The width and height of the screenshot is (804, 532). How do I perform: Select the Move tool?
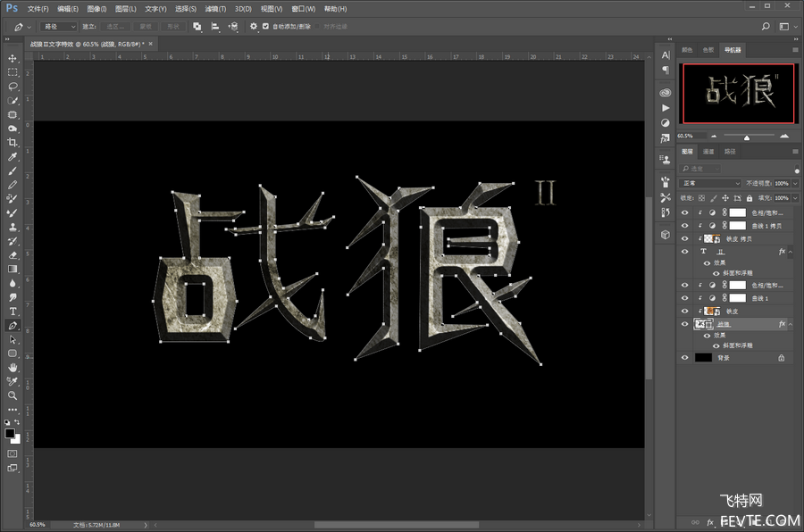pos(13,58)
